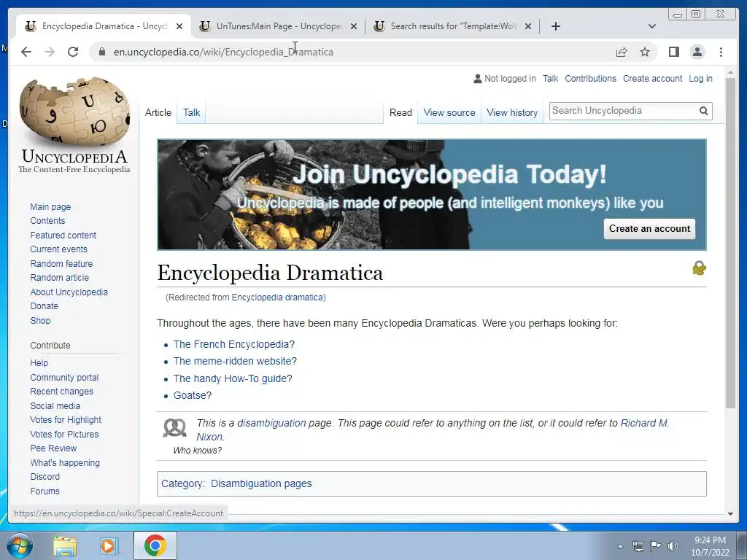Screen dimensions: 747x560
Task: Click Create an account banner button
Action: [x=649, y=228]
